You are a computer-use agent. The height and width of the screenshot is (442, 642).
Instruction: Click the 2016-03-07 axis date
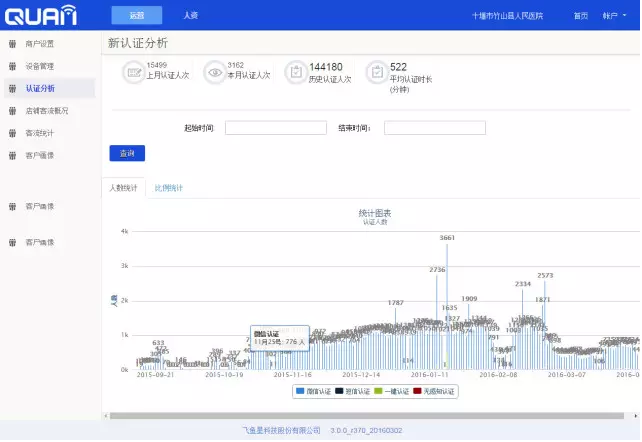(567, 375)
